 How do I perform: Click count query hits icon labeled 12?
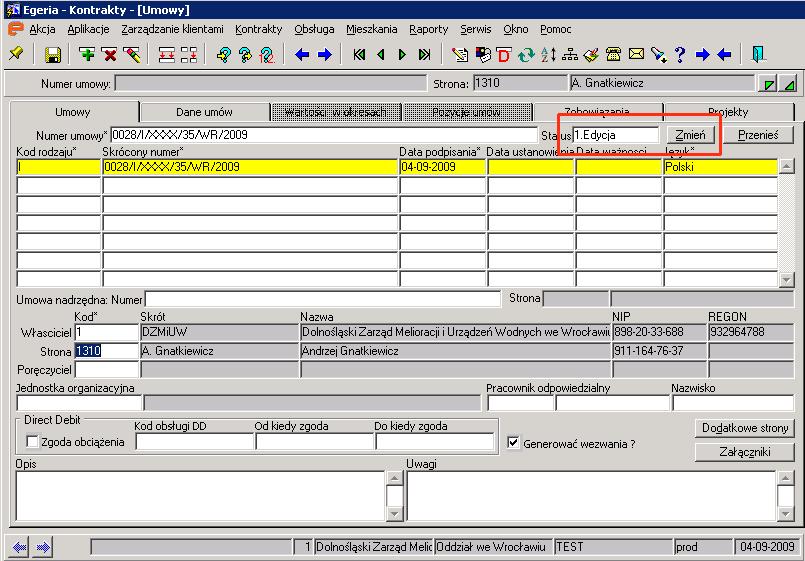click(x=267, y=54)
